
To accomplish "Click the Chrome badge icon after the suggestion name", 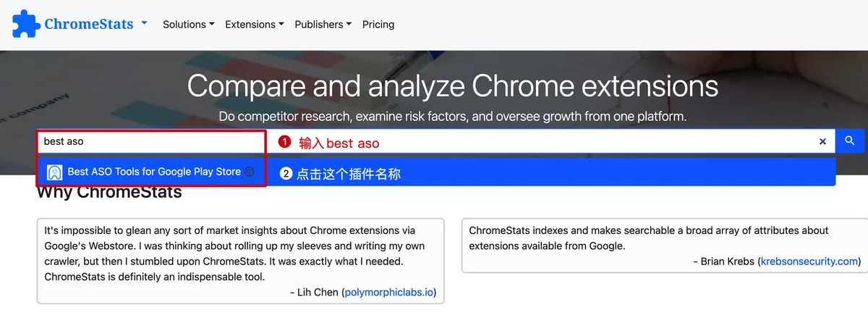I will tap(250, 172).
